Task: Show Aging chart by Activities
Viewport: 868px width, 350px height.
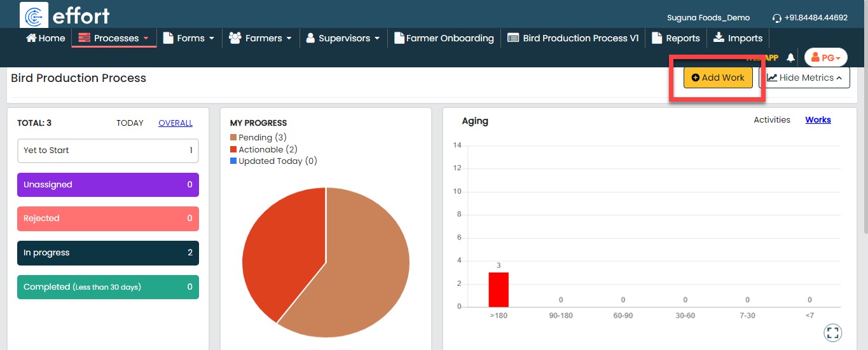Action: (771, 120)
